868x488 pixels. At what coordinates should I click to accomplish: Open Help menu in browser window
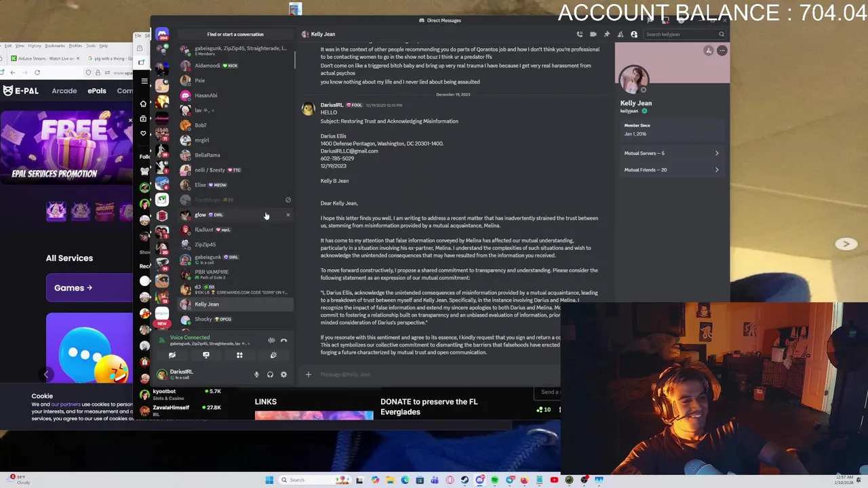pos(104,45)
